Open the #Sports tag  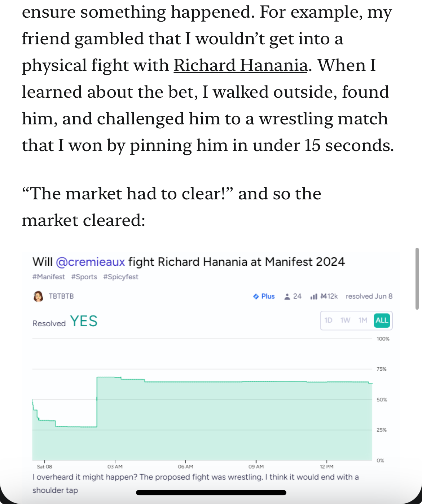[x=84, y=277]
